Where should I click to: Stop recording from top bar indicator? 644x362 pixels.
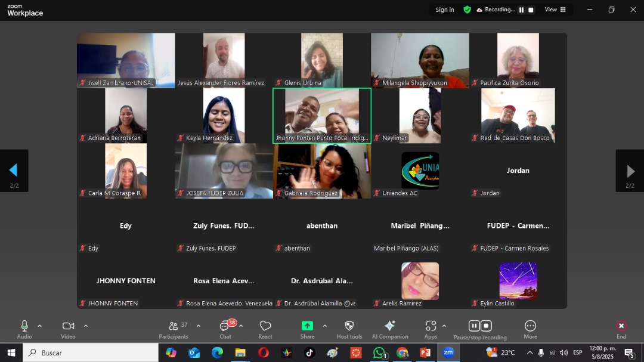click(x=531, y=10)
